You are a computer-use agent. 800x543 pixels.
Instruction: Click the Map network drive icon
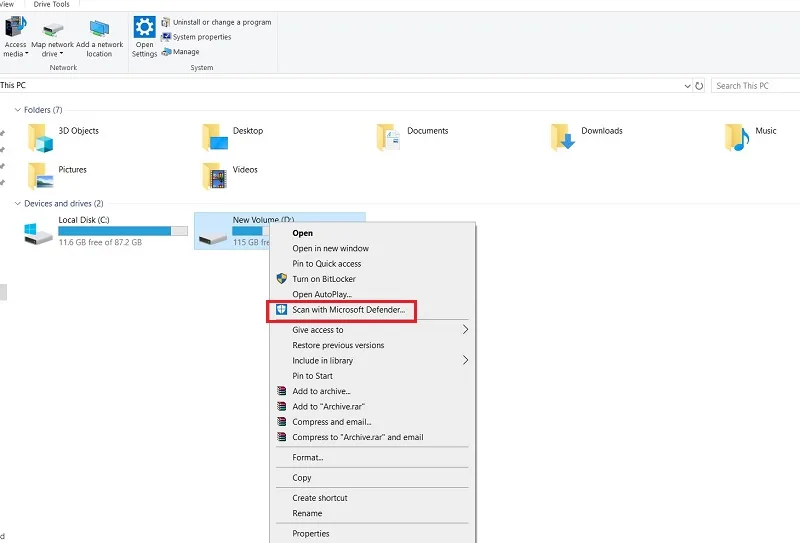[53, 29]
